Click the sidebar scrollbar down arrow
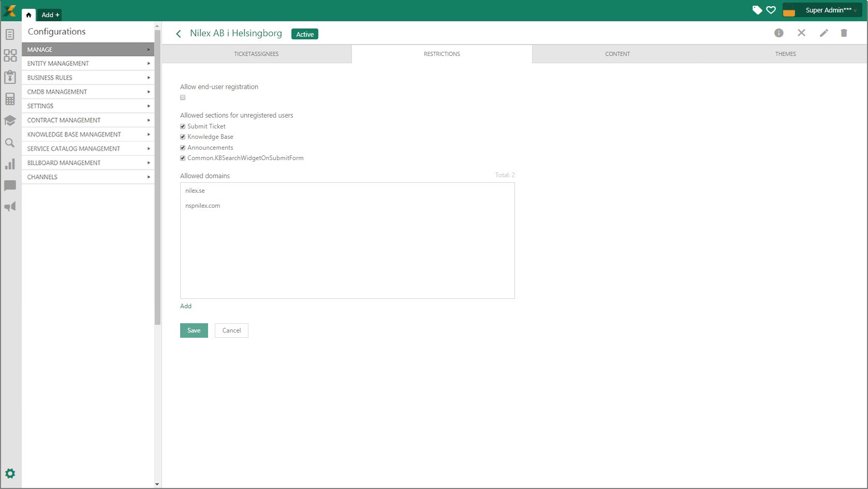 (x=157, y=485)
